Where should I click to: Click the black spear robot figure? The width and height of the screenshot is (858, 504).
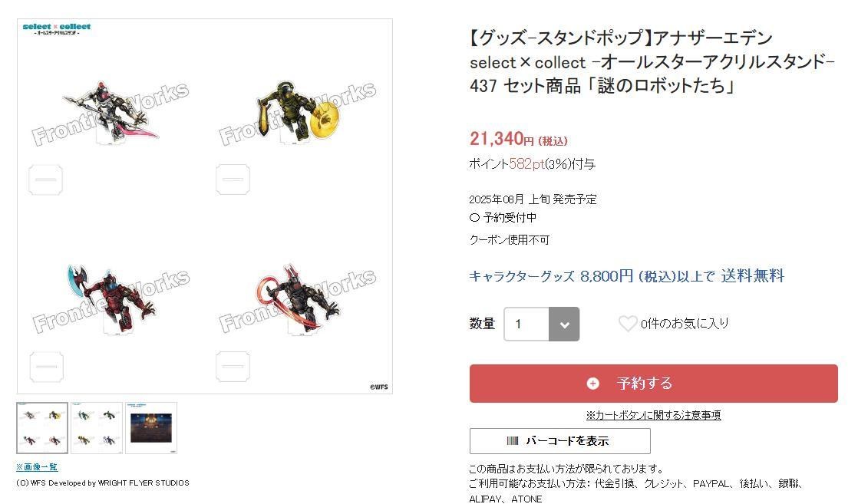point(111,112)
